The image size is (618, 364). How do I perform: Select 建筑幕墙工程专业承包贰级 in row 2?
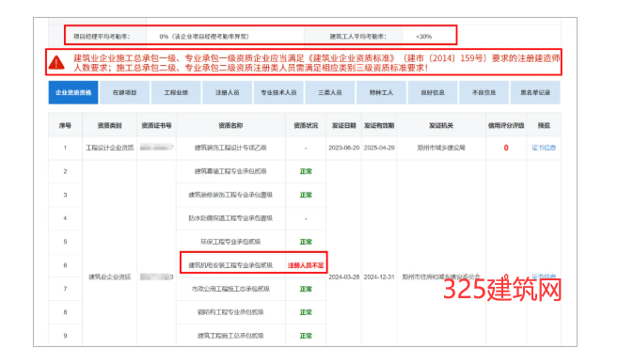click(x=230, y=171)
